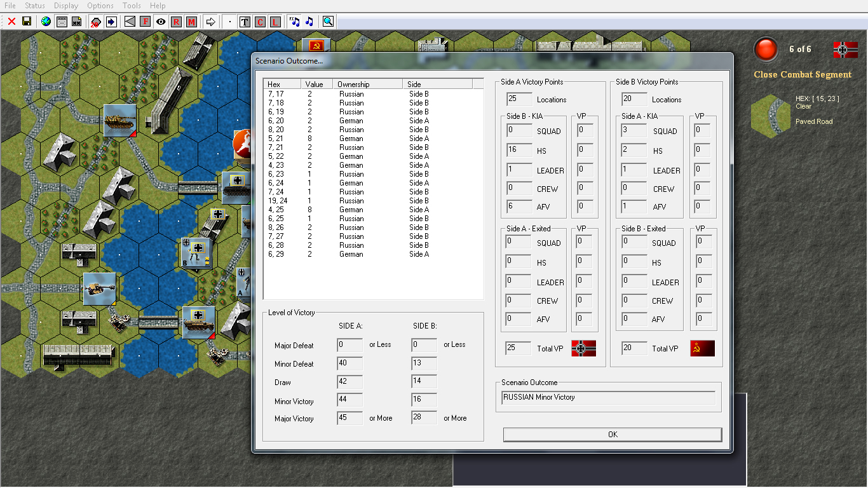This screenshot has height=488, width=868.
Task: Click the Soviet flag marker above the dialog
Action: (316, 45)
